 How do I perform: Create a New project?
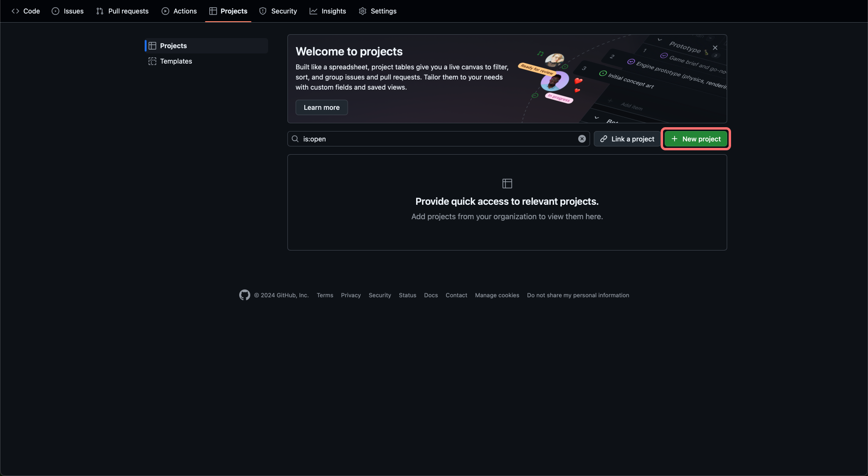[x=696, y=139]
